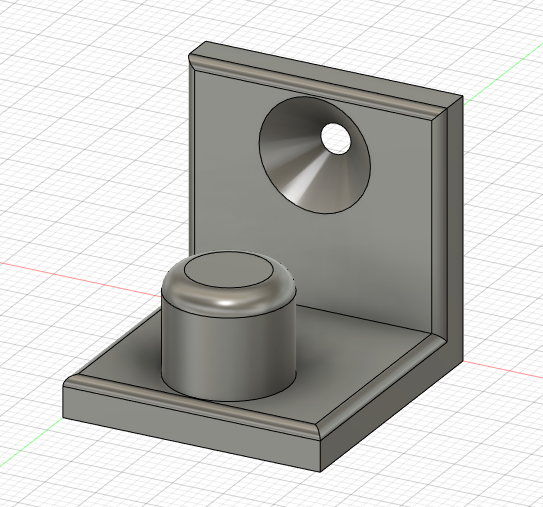The height and width of the screenshot is (507, 543).
Task: Select the small through hole in vertical plate
Action: [x=336, y=139]
